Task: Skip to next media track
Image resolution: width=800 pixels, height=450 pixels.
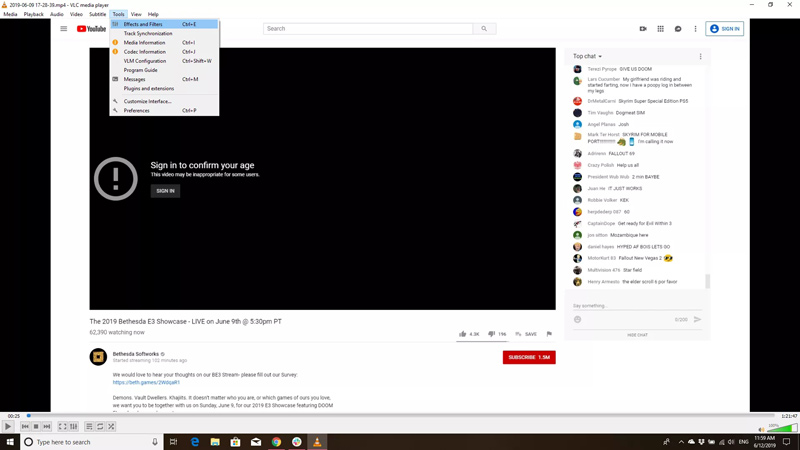Action: pos(47,427)
